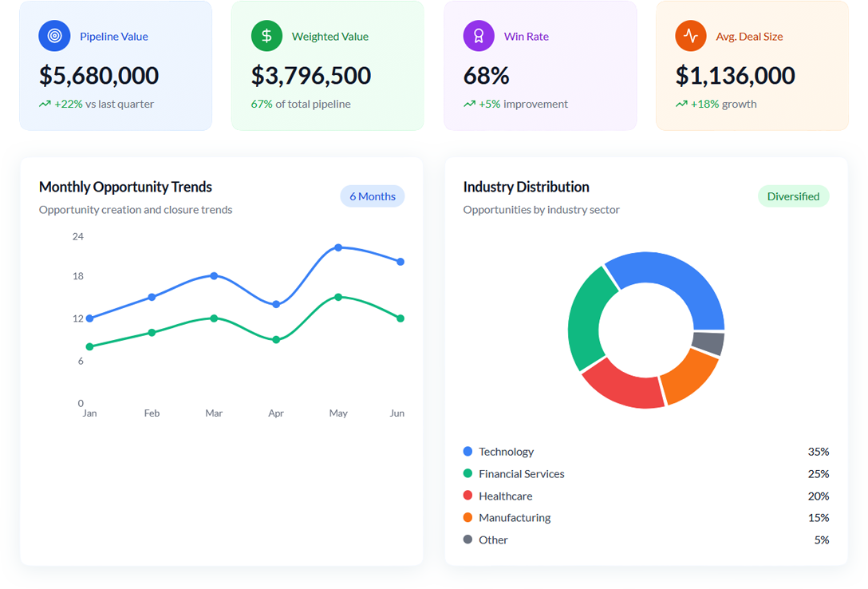The image size is (868, 589).
Task: Click the green dollar icon for Weighted Value
Action: tap(266, 36)
